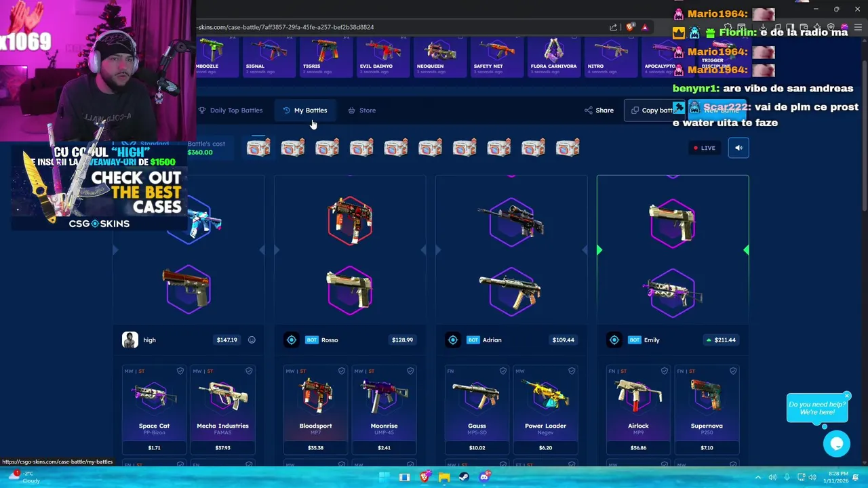Select the Mecha Industries FAMAS skin card
This screenshot has height=488, width=868.
click(x=222, y=409)
